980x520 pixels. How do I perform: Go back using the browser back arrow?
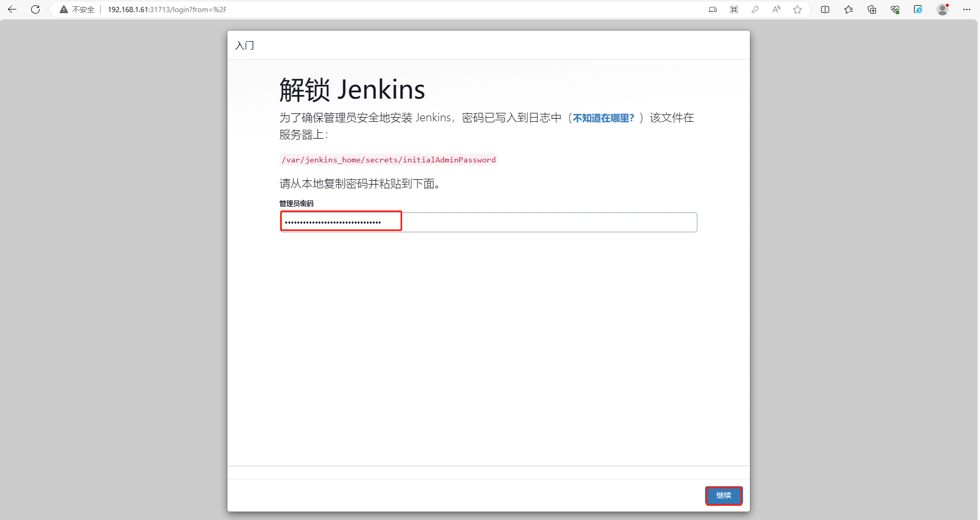point(12,9)
